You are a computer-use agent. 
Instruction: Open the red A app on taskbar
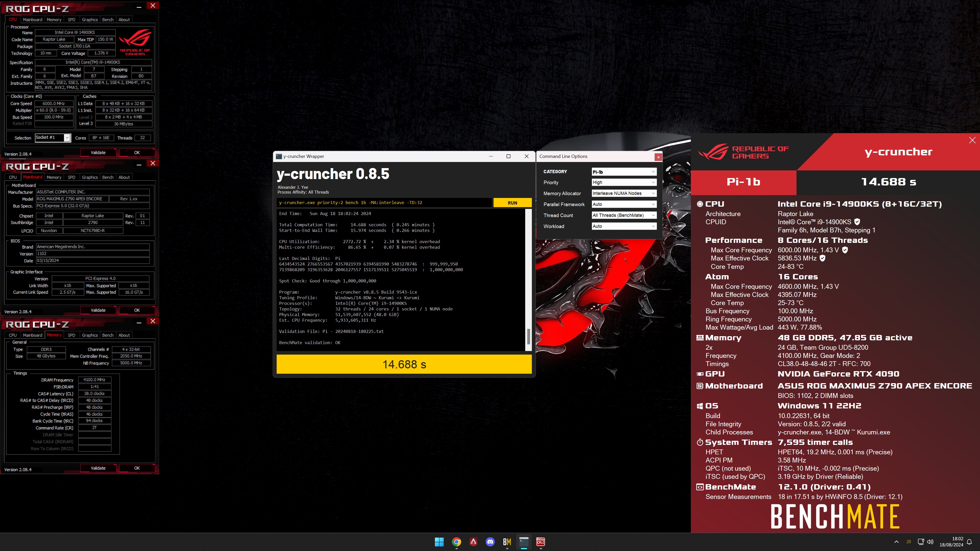(x=473, y=542)
